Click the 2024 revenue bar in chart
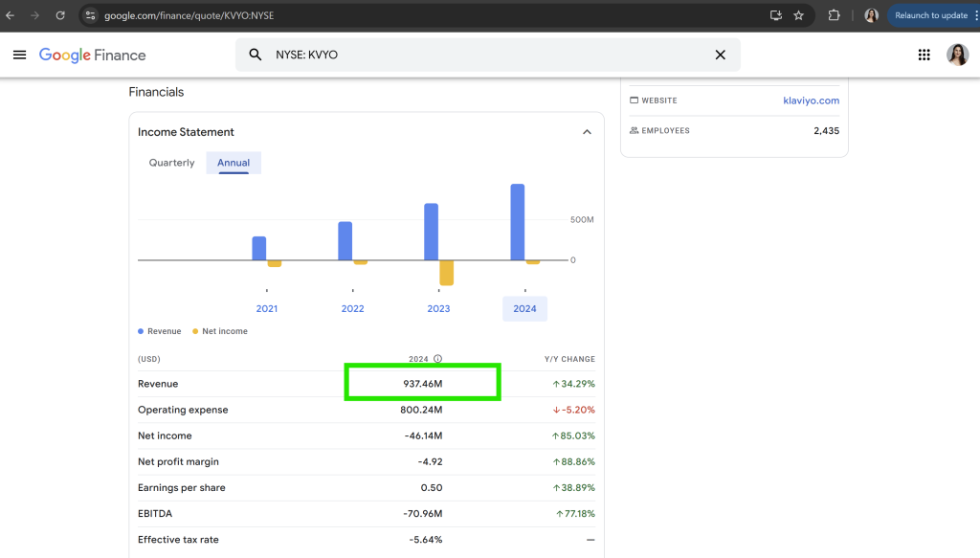 tap(518, 222)
